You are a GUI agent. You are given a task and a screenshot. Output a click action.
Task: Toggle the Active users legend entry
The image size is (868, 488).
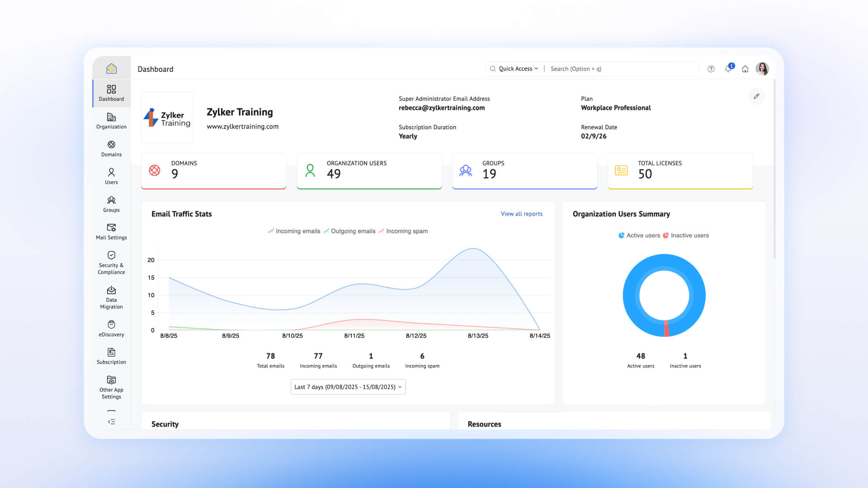pos(639,235)
